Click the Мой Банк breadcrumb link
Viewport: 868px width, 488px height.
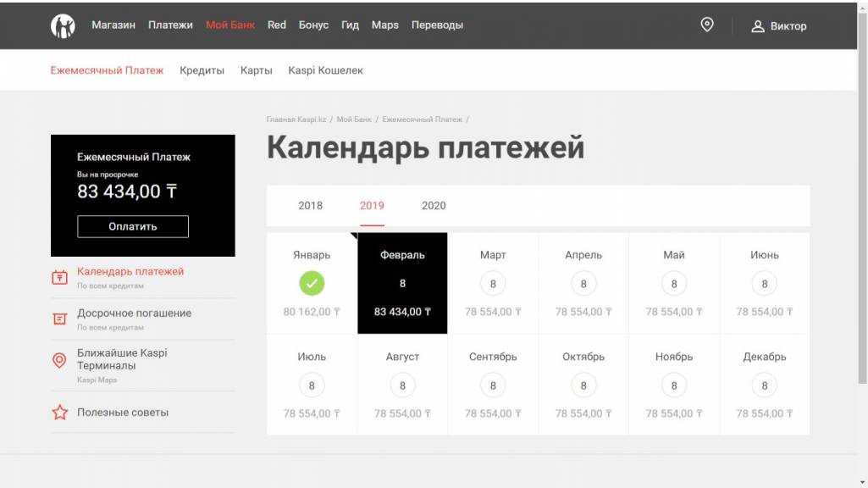point(354,119)
